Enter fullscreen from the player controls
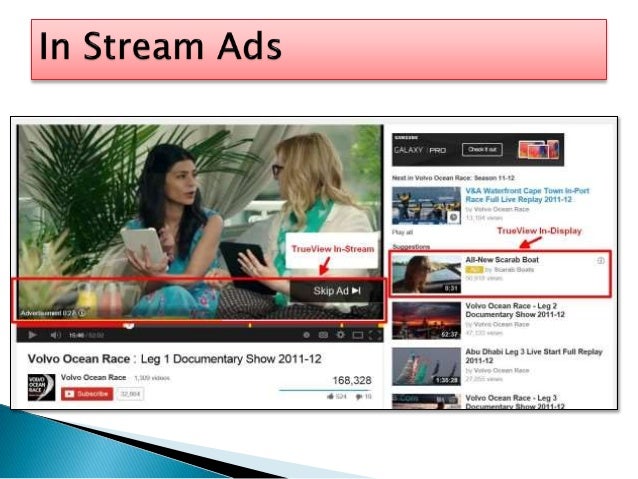This screenshot has height=479, width=638. pos(375,335)
